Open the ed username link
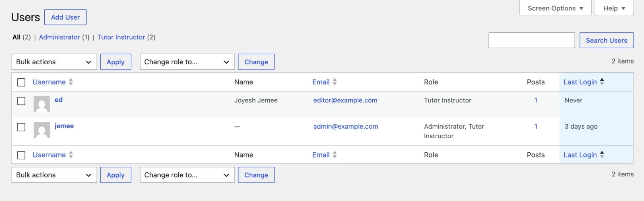 [59, 100]
